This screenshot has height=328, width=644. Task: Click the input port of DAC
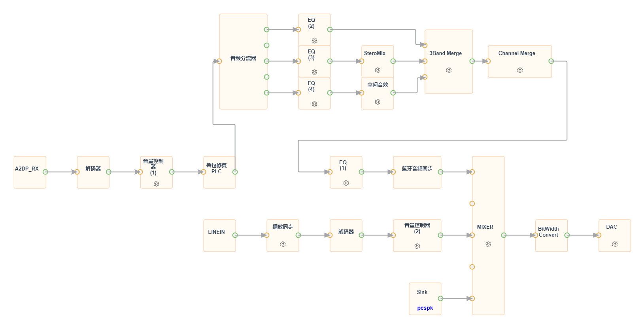[x=599, y=235]
